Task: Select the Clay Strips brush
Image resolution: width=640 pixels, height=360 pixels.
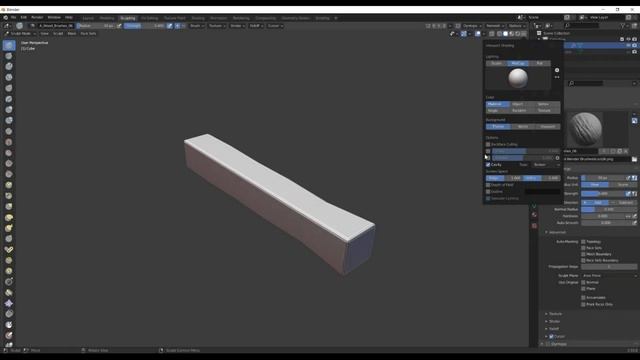Action: (9, 77)
